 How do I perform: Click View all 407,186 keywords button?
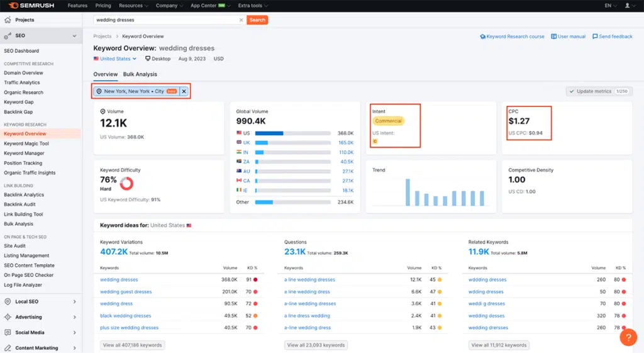tap(132, 345)
